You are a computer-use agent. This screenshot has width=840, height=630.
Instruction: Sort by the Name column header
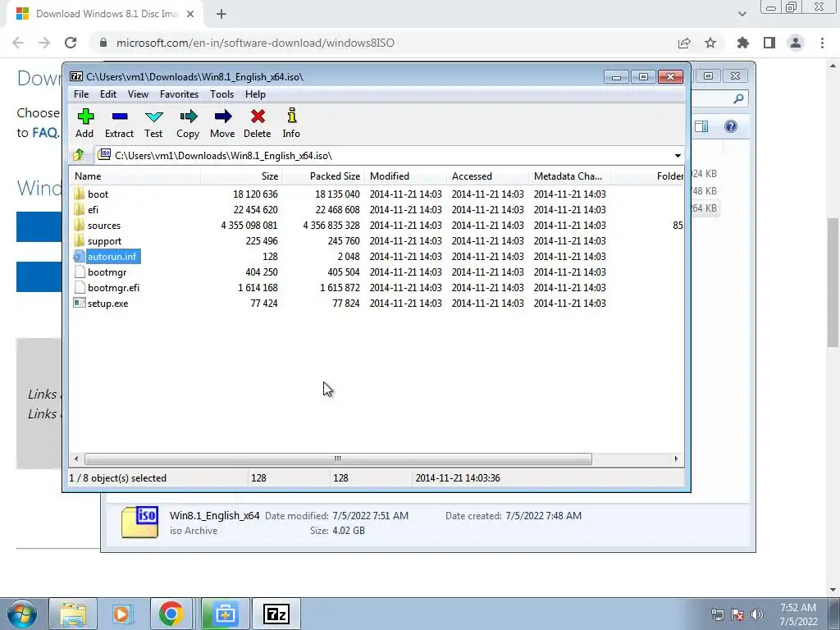tap(135, 176)
